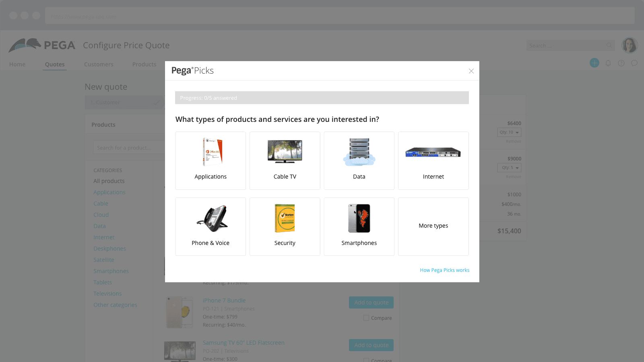Select the Security Norton tile

pos(285,226)
